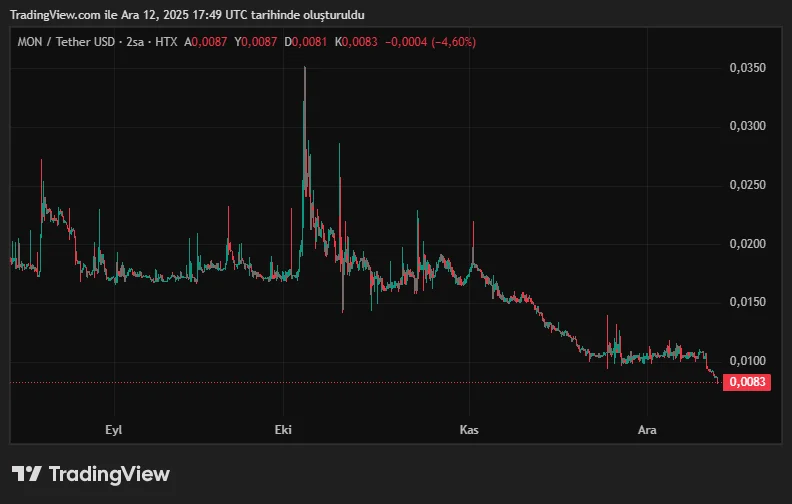Click the 0,0100 price axis label
This screenshot has width=792, height=504.
click(x=748, y=361)
